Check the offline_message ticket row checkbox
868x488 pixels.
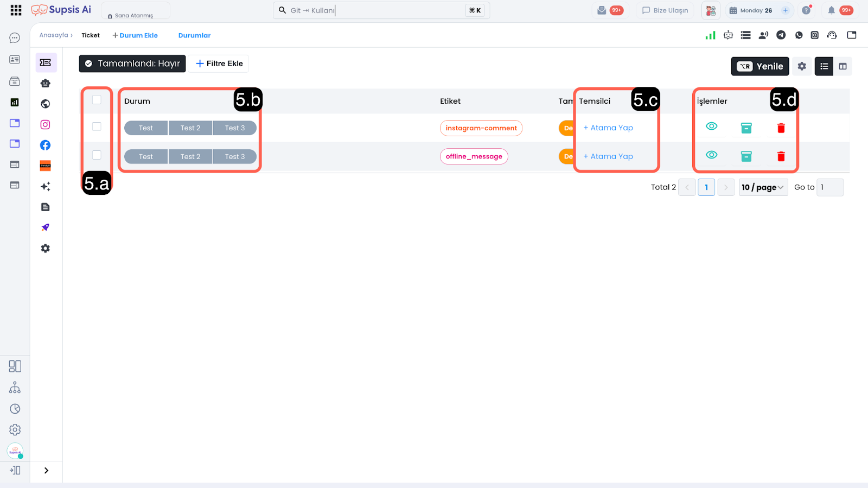(x=97, y=155)
